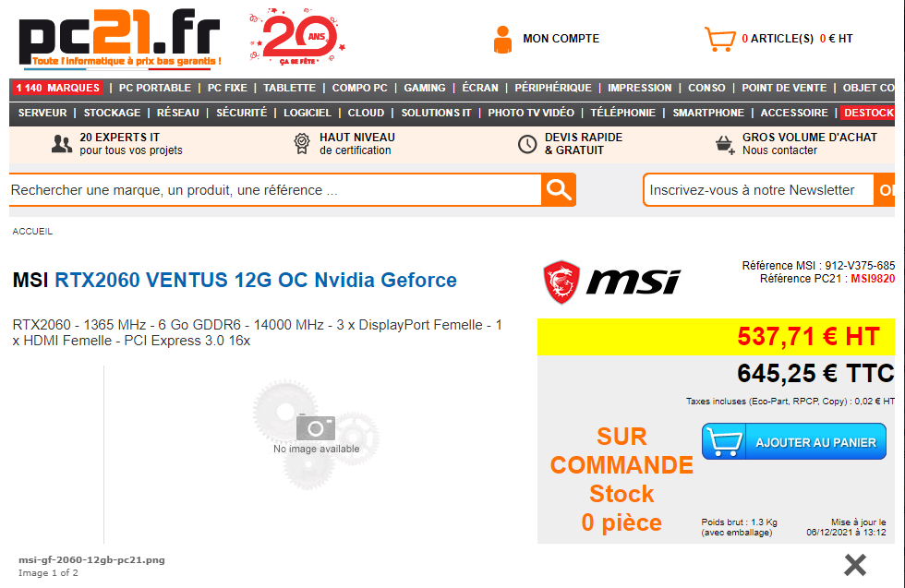905x588 pixels.
Task: Open account via the orange person icon
Action: point(502,40)
